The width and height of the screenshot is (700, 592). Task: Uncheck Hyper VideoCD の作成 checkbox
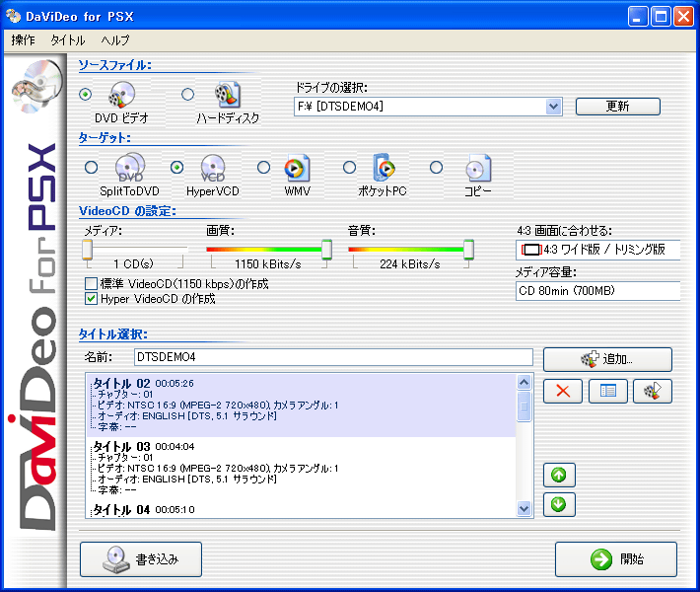tap(91, 298)
